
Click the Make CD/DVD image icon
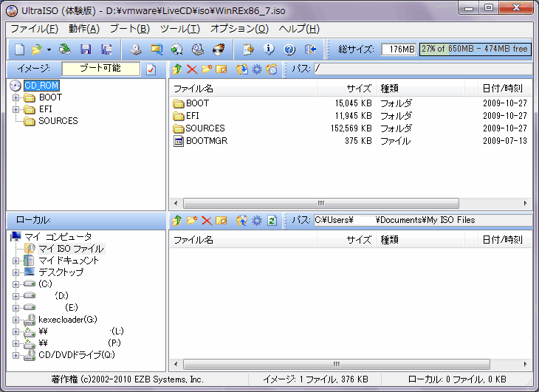pyautogui.click(x=136, y=49)
